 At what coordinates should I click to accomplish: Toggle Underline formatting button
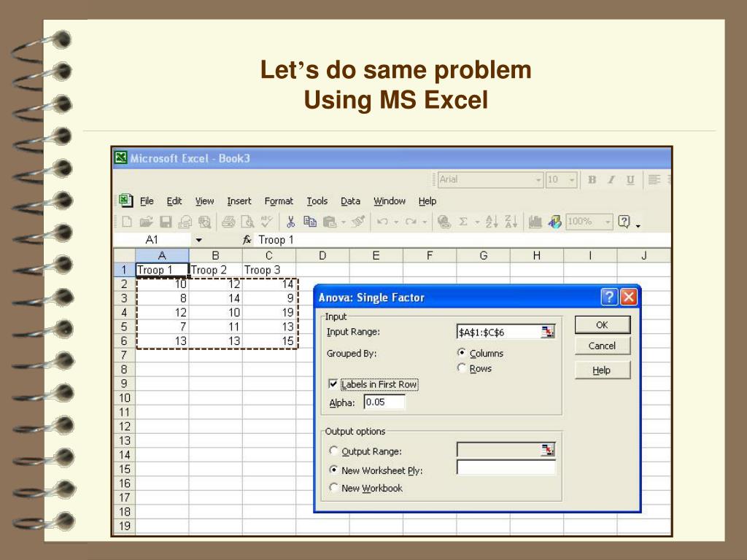[630, 179]
